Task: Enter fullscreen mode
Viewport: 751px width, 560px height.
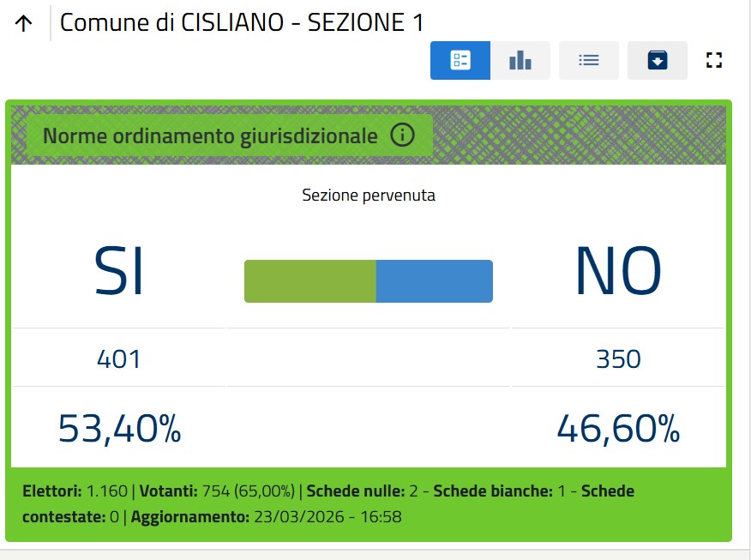Action: (x=714, y=60)
